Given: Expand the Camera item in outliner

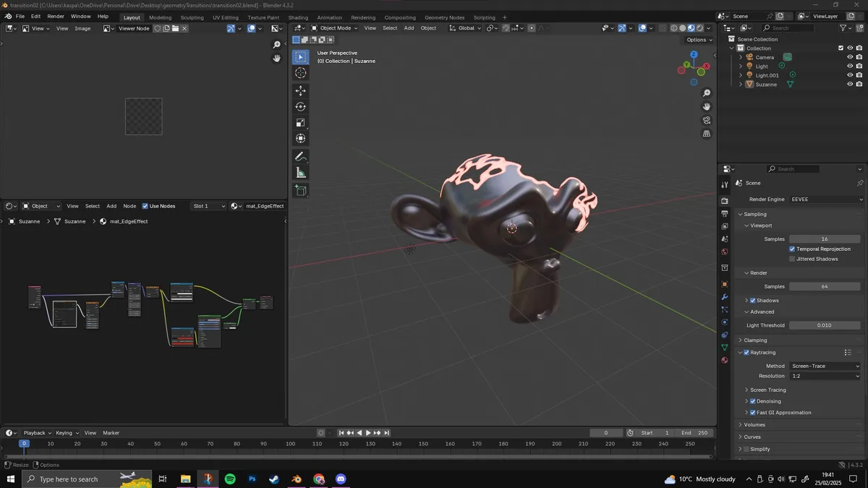Looking at the screenshot, I should click(741, 57).
